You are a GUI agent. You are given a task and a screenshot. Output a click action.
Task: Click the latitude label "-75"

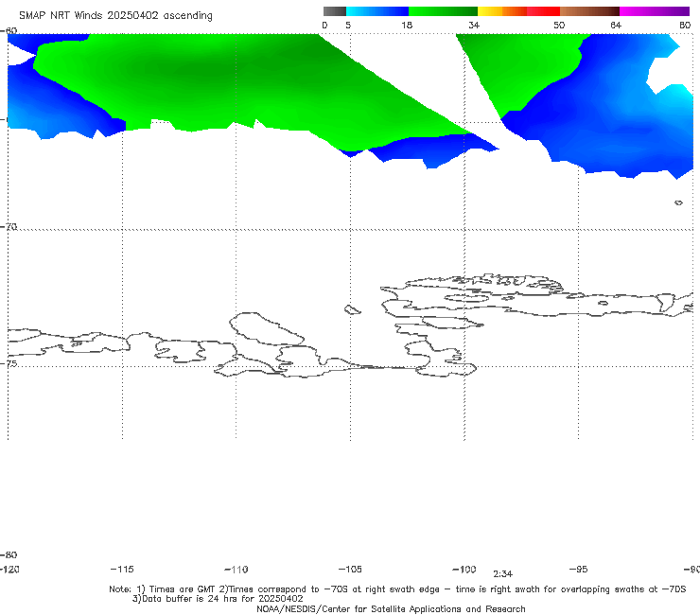click(x=9, y=363)
